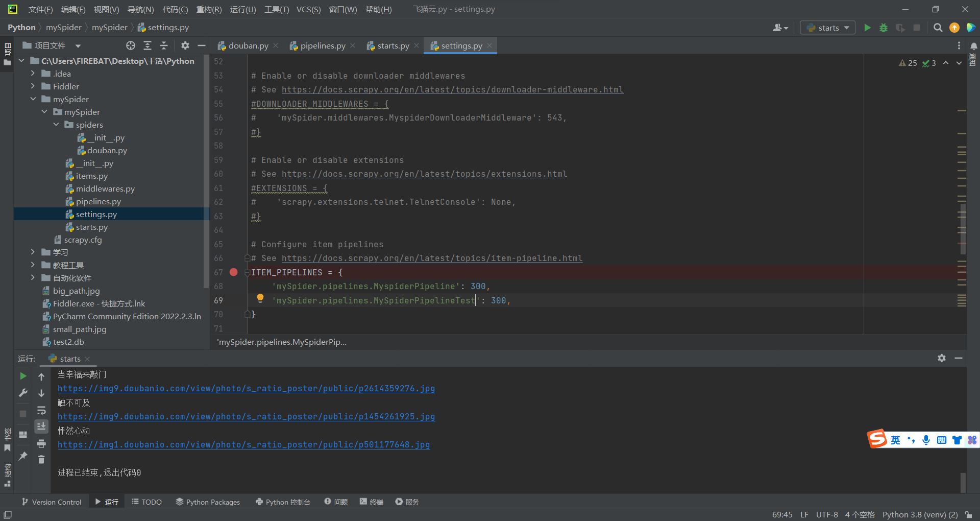Open the downloader-middleware docs link
The image size is (980, 521).
click(452, 90)
